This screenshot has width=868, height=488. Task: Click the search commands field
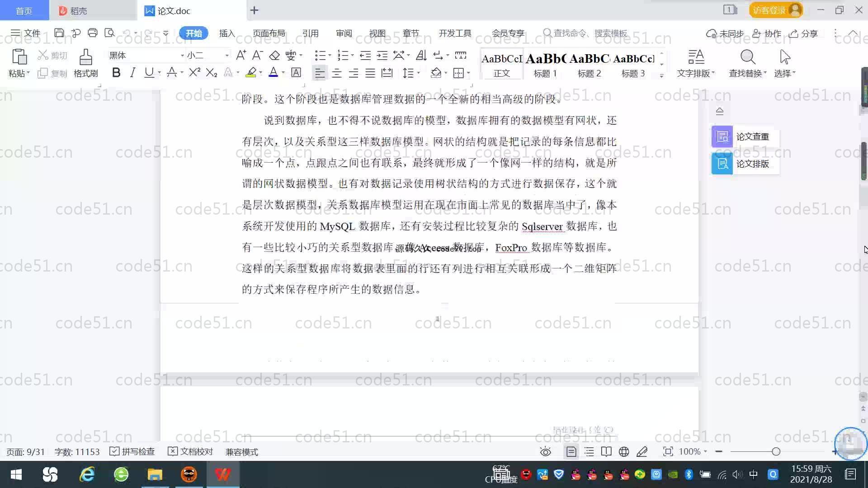pyautogui.click(x=585, y=33)
